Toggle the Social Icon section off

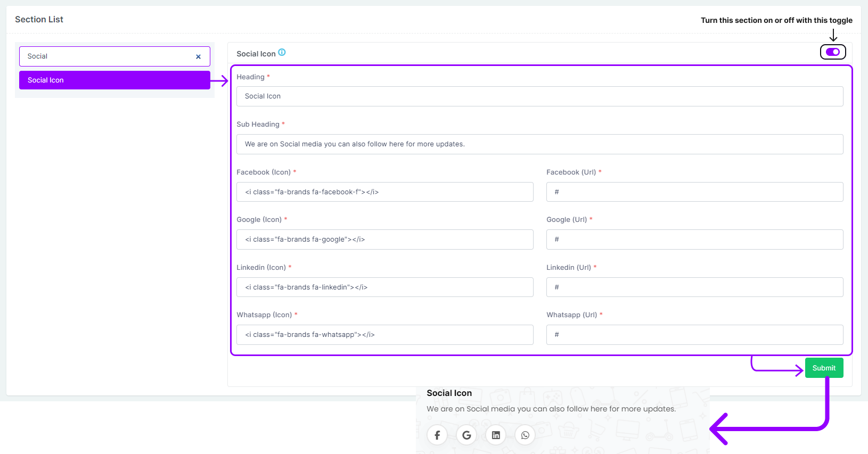tap(833, 52)
